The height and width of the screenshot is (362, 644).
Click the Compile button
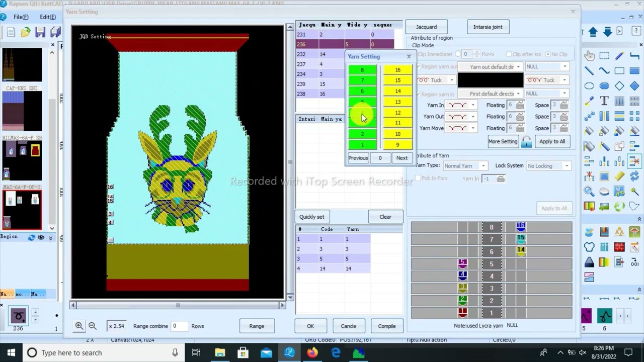(387, 326)
